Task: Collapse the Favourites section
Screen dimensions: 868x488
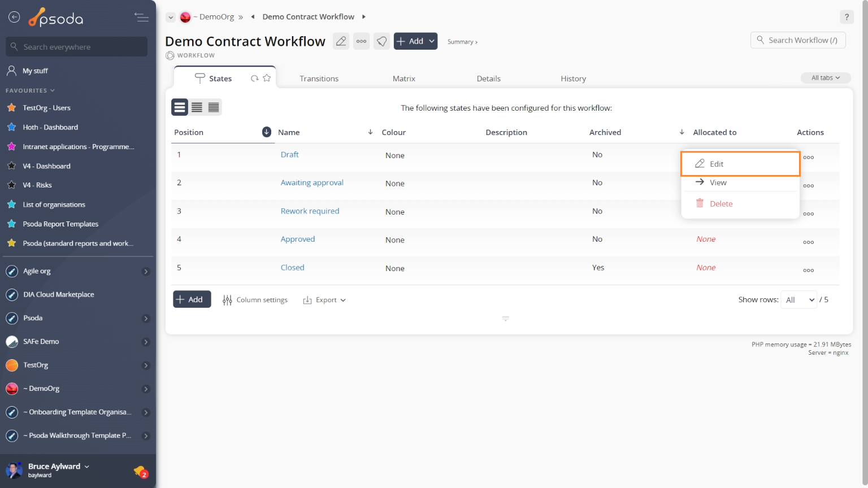Action: pyautogui.click(x=31, y=90)
